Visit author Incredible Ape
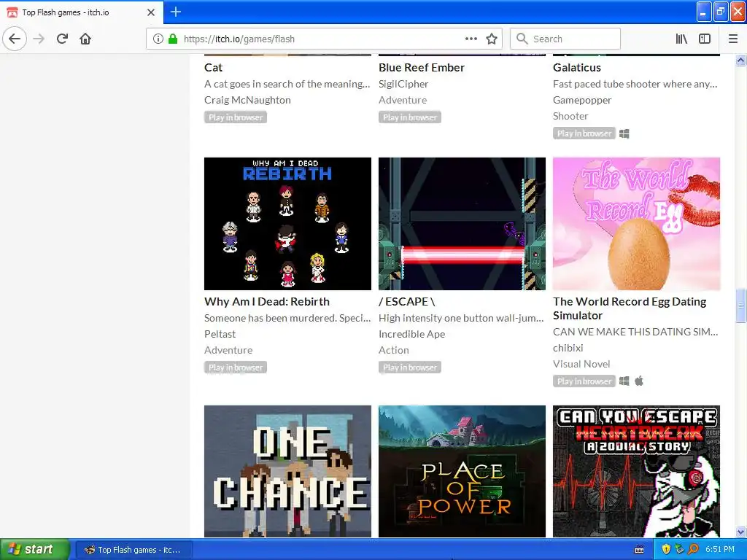The height and width of the screenshot is (560, 747). click(411, 334)
